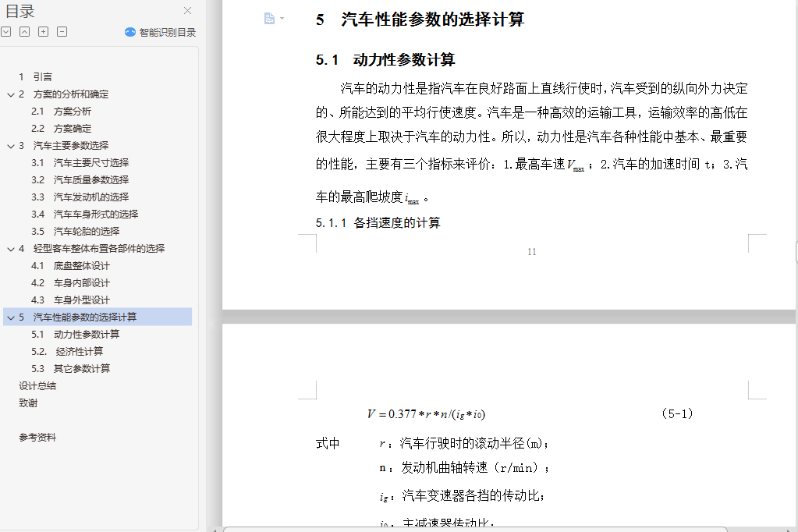Navigate to 5.1 动力性参数计算 in outline
This screenshot has width=798, height=532.
pyautogui.click(x=76, y=335)
